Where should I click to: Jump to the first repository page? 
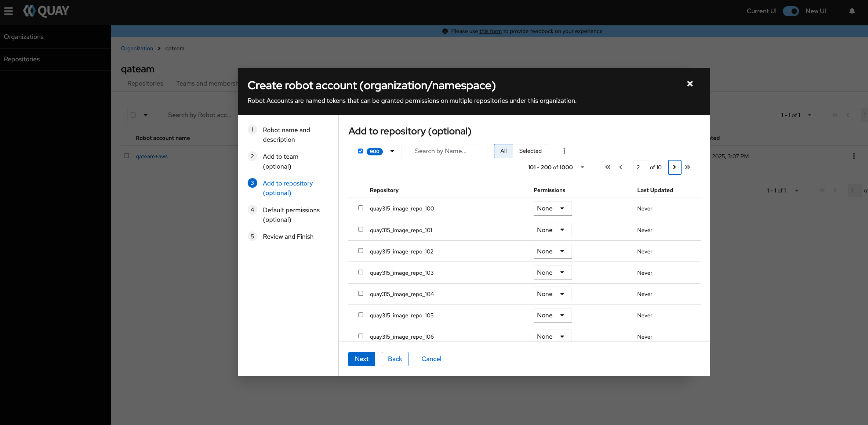coord(608,167)
